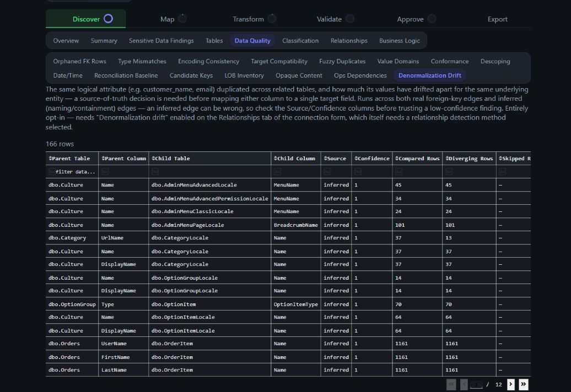Go to the next table page

coord(510,384)
